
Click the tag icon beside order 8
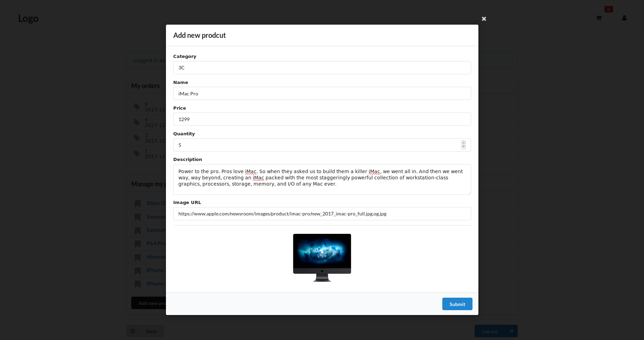click(137, 107)
